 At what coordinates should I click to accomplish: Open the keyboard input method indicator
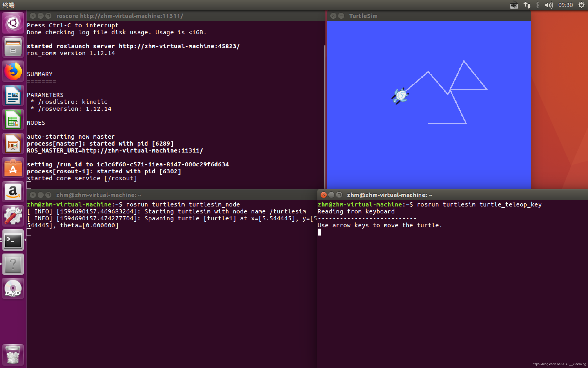click(514, 5)
